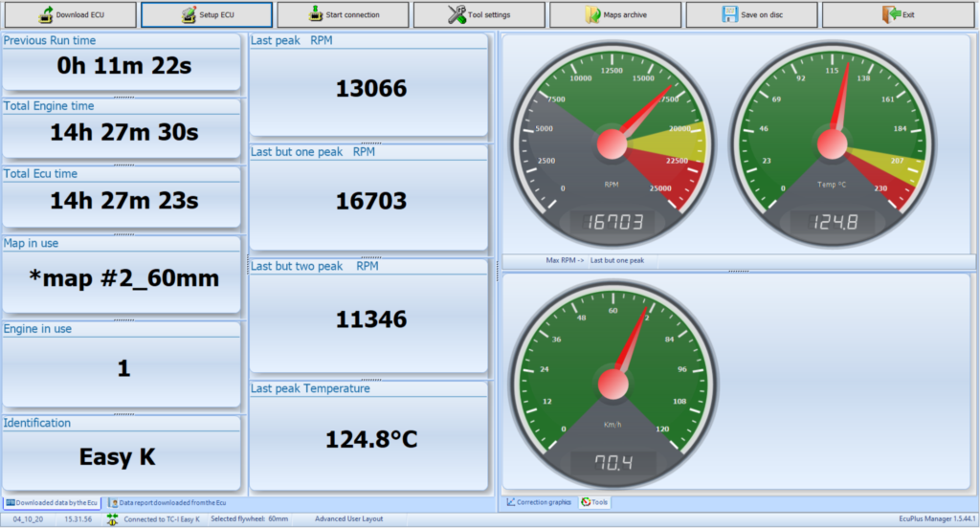The width and height of the screenshot is (980, 528).
Task: Click the Setup ECU toolbar icon
Action: tap(182, 14)
